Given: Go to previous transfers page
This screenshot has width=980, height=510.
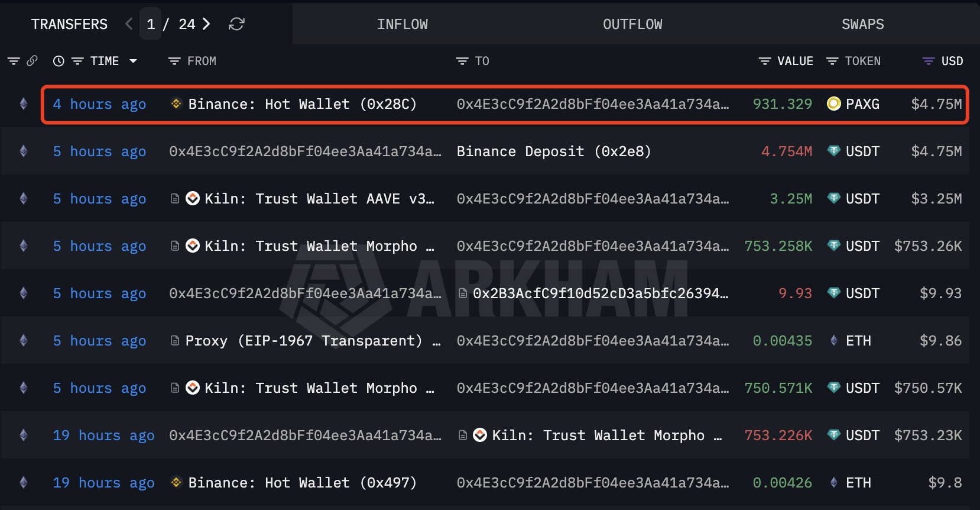Looking at the screenshot, I should (129, 24).
